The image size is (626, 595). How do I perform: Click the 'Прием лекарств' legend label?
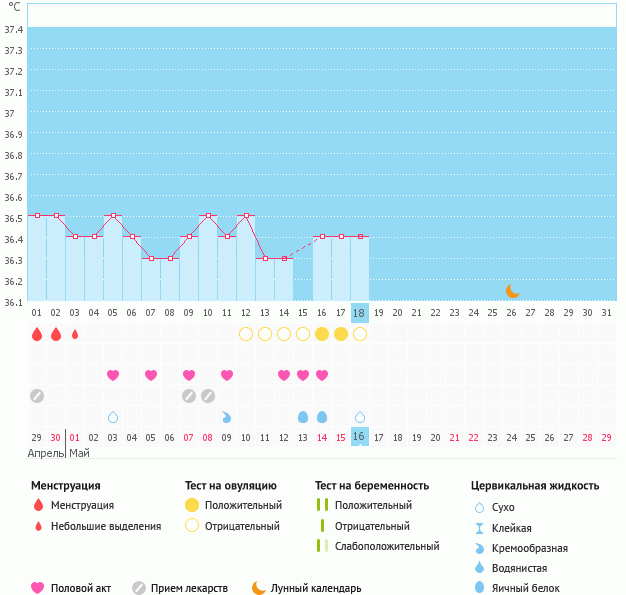(x=189, y=588)
